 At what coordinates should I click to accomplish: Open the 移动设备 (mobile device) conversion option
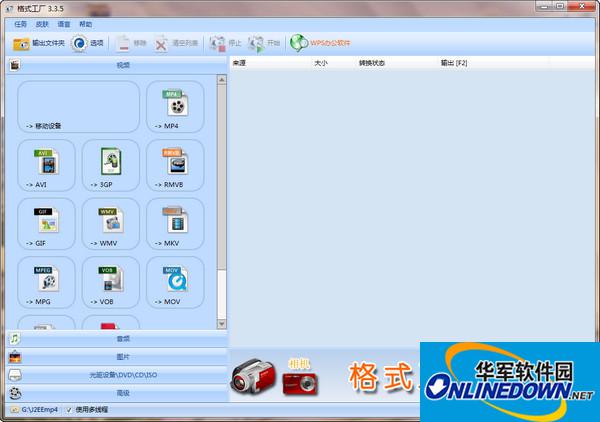point(78,107)
